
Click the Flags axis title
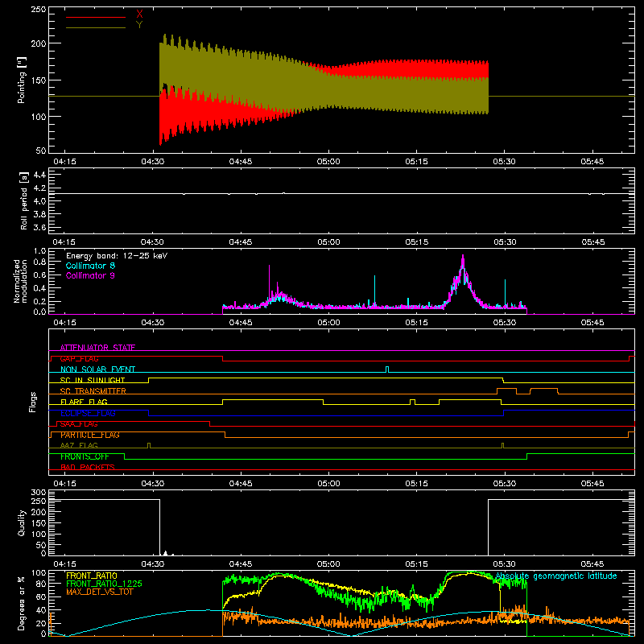pyautogui.click(x=32, y=402)
